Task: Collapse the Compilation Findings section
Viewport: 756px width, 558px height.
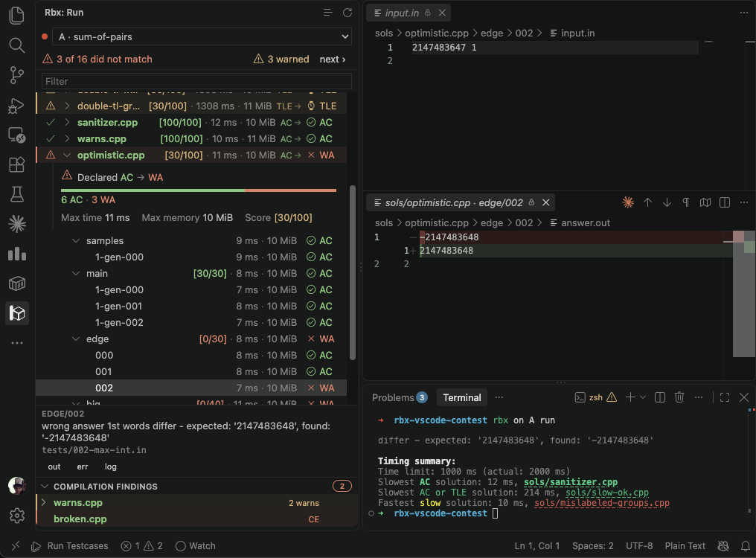Action: click(x=45, y=486)
